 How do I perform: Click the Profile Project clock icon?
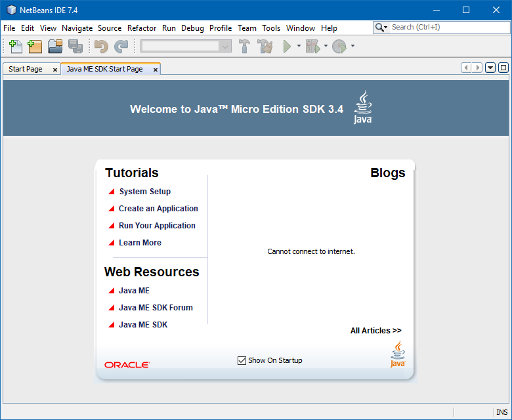339,47
